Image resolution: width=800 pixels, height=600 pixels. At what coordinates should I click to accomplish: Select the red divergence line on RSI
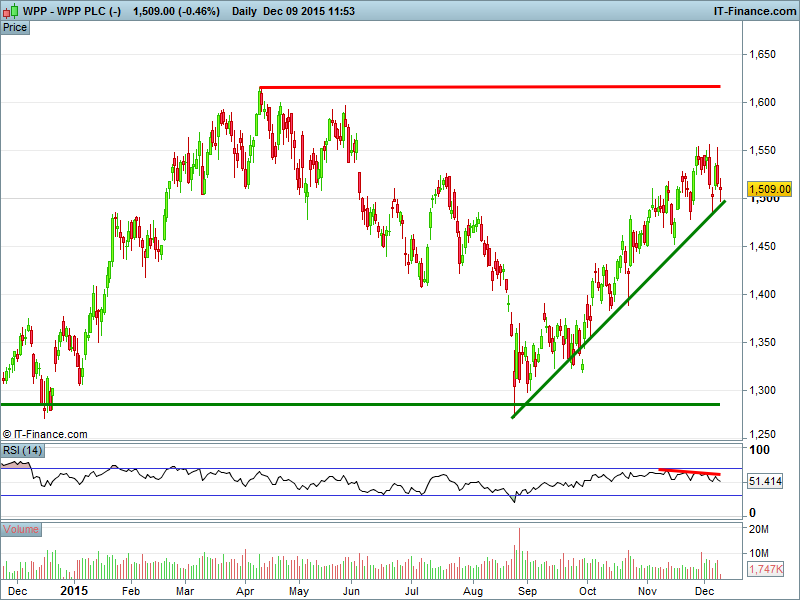(688, 471)
